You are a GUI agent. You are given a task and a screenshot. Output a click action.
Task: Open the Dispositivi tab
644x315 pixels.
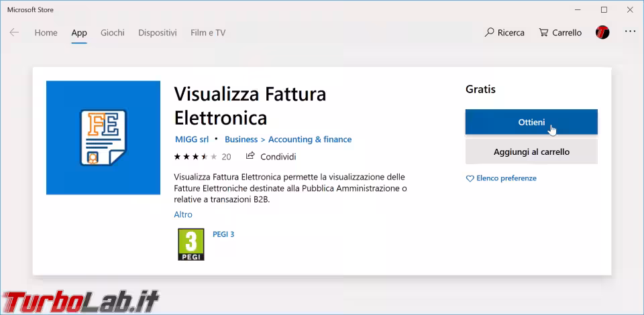[157, 33]
